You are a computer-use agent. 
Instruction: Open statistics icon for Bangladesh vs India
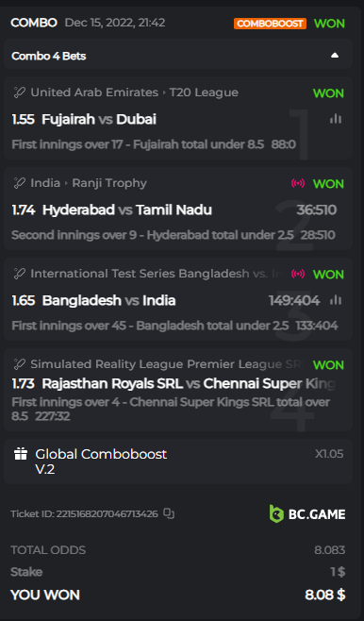click(336, 300)
